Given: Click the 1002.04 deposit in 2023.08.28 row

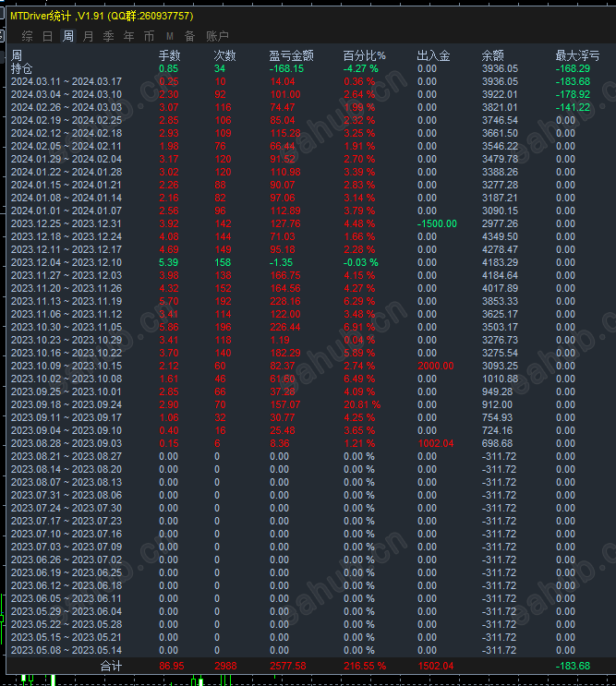Looking at the screenshot, I should click(x=436, y=443).
